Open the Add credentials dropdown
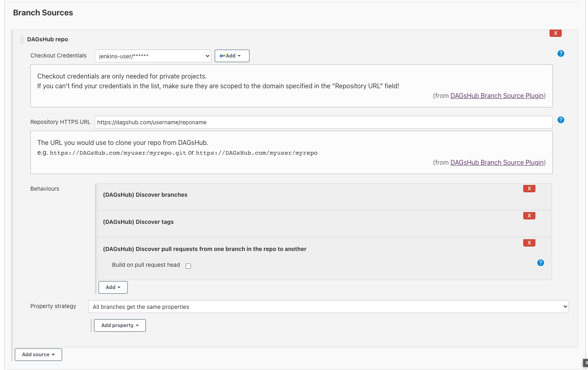Screen dimensions: 588x370 231,55
